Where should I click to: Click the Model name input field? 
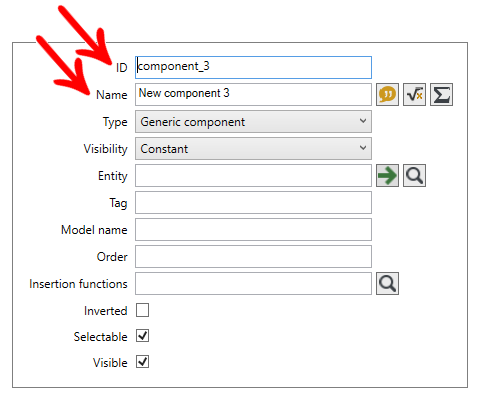tap(253, 230)
